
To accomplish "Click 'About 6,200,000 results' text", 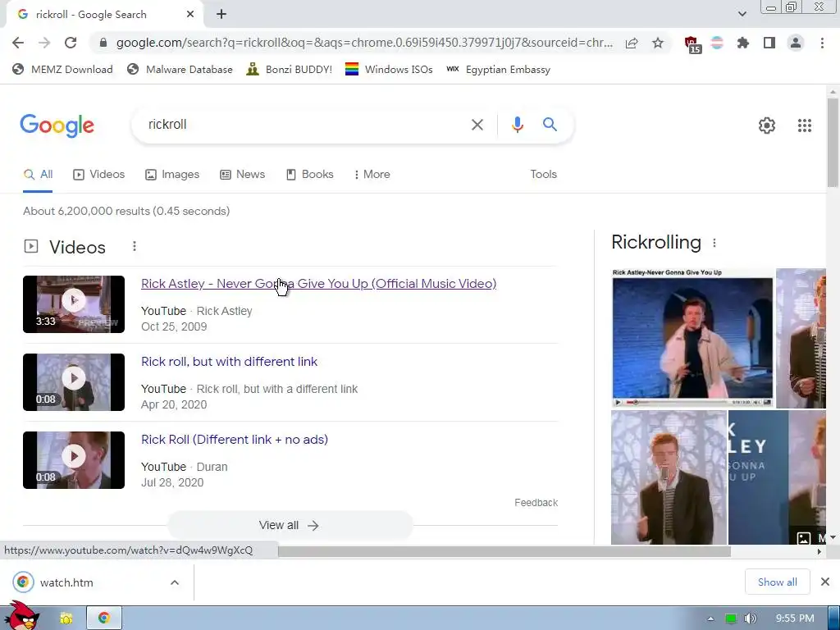I will click(87, 211).
